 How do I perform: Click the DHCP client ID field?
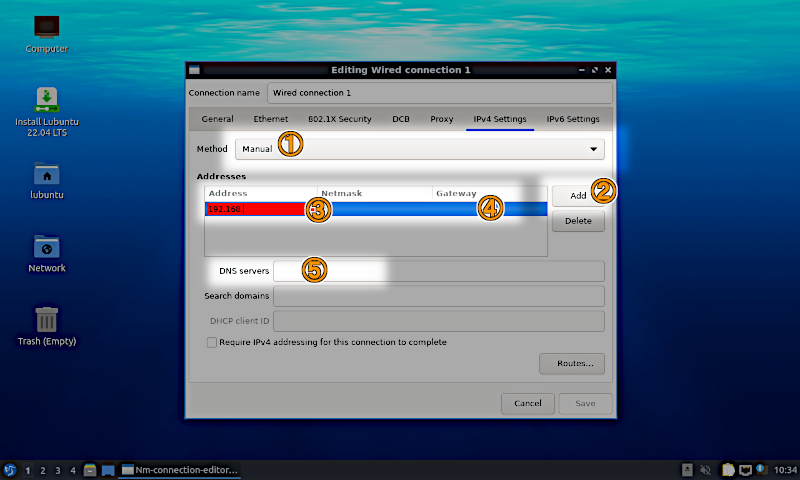[x=439, y=321]
